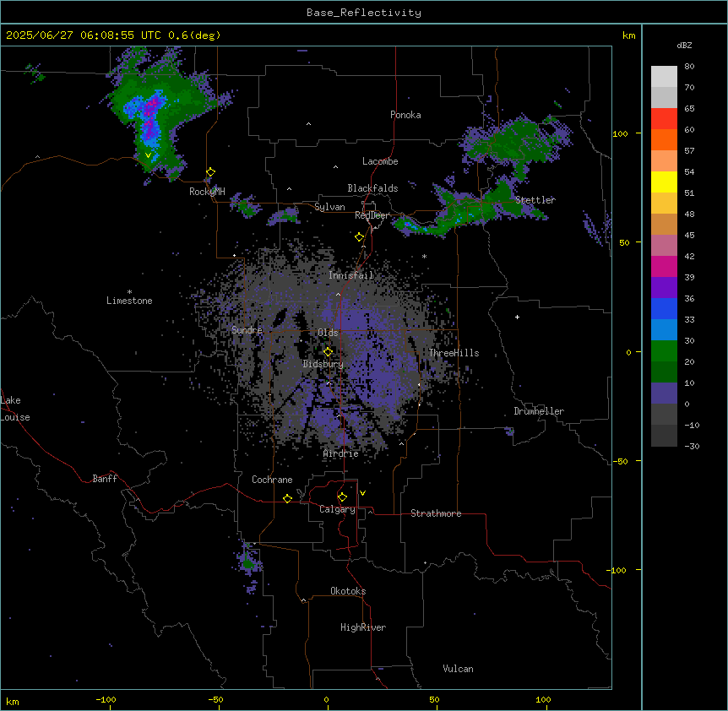Image resolution: width=728 pixels, height=711 pixels.
Task: Click the ThreeHills label
Action: click(x=454, y=353)
